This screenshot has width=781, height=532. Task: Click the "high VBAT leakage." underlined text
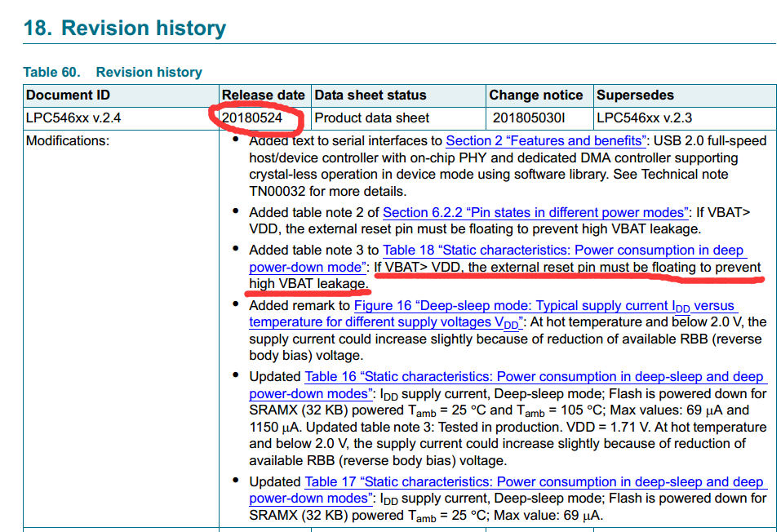pyautogui.click(x=308, y=283)
